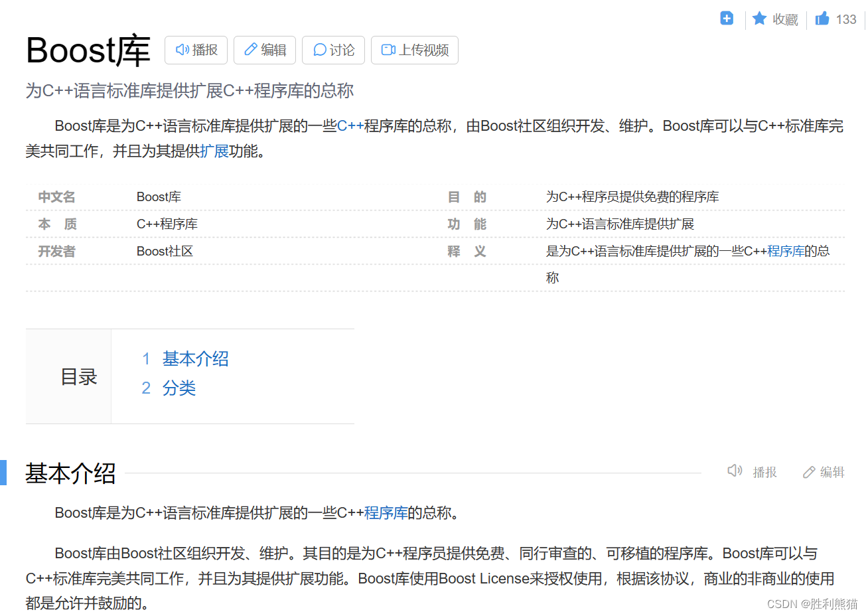The width and height of the screenshot is (868, 616).
Task: Click the like count 133
Action: (846, 19)
